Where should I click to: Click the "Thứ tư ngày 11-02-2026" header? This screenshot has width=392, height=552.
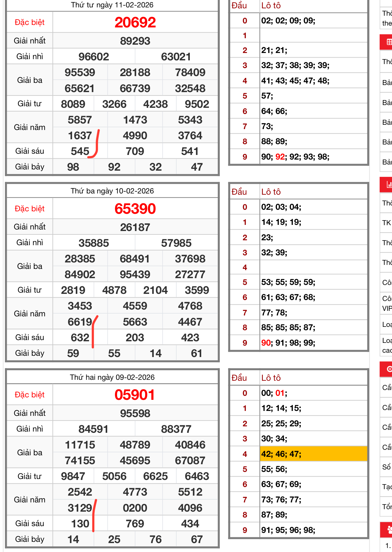[x=112, y=5]
